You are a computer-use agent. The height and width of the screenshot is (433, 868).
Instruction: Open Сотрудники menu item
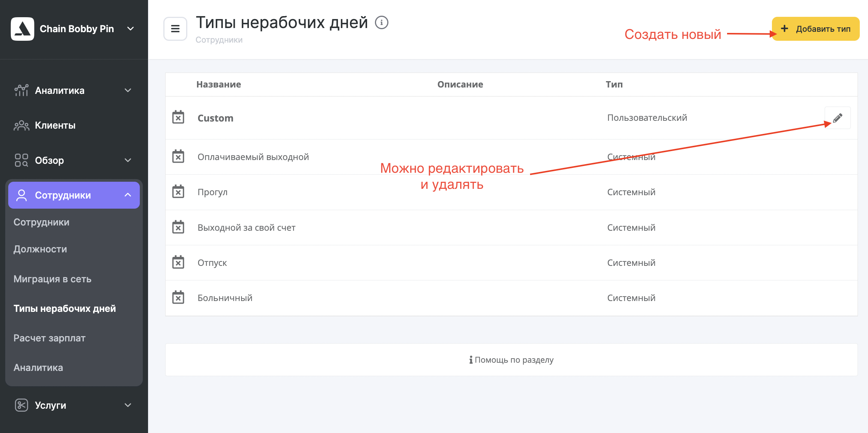pos(74,195)
